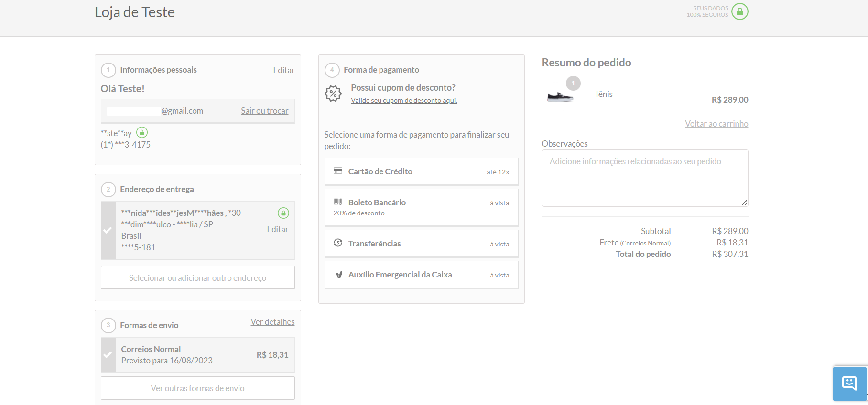Click the step 2 number circle
Viewport: 868px width, 405px height.
108,190
